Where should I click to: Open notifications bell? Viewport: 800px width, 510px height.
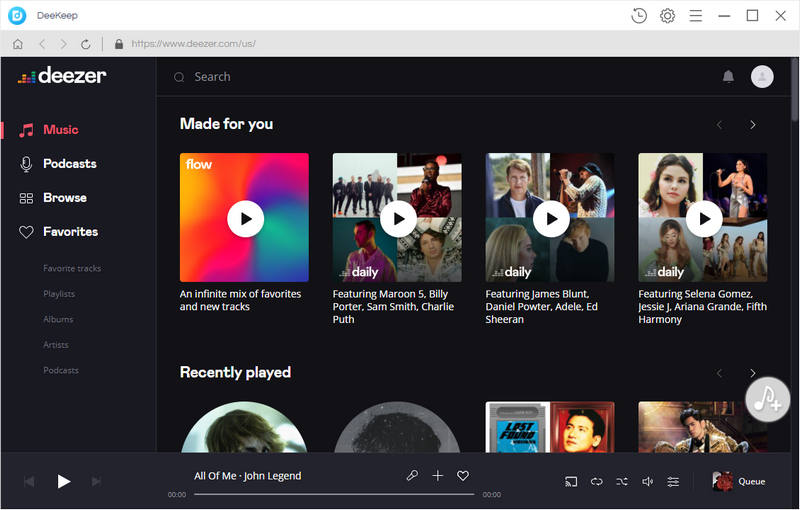point(728,76)
